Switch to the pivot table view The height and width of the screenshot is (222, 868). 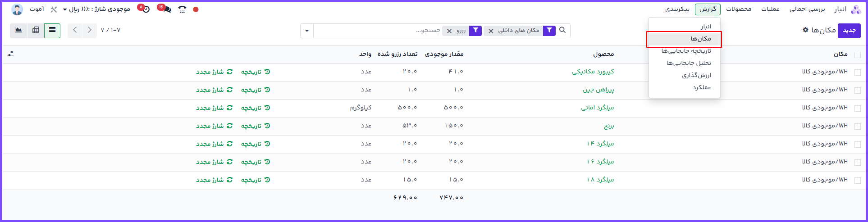(x=36, y=30)
